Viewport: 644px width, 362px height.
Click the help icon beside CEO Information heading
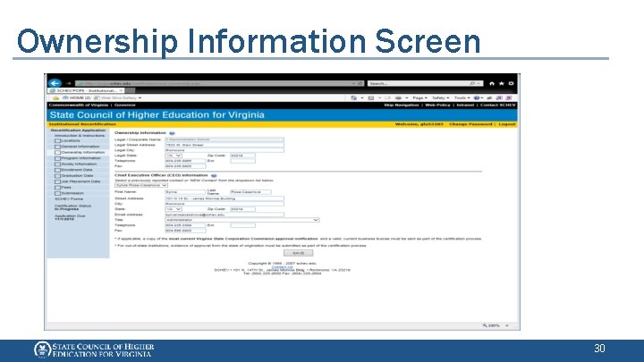point(214,175)
